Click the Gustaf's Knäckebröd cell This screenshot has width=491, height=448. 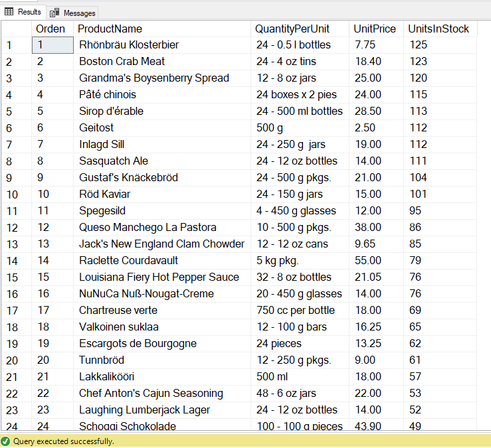[x=162, y=178]
